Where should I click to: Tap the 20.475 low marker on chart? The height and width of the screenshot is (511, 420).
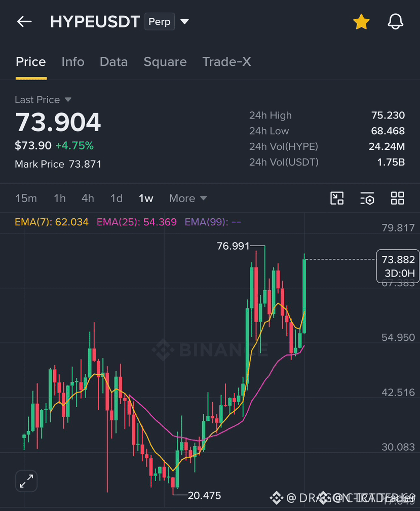(205, 495)
